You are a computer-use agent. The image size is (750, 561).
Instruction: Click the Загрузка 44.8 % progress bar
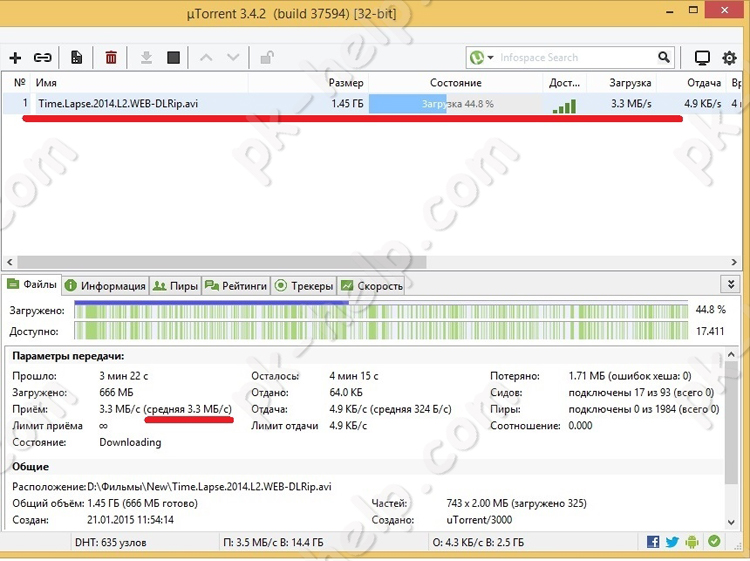[455, 104]
